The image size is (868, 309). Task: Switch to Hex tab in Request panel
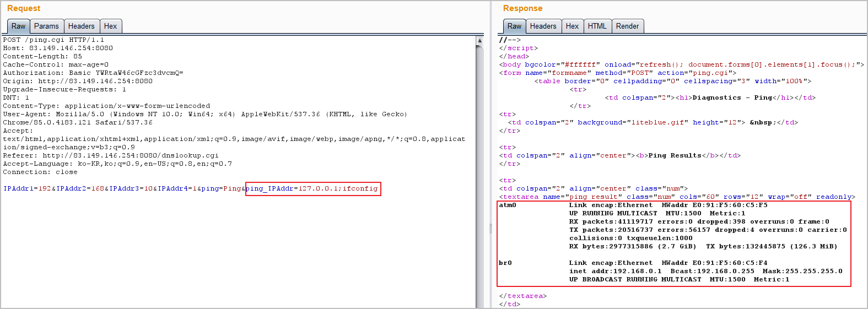coord(111,26)
